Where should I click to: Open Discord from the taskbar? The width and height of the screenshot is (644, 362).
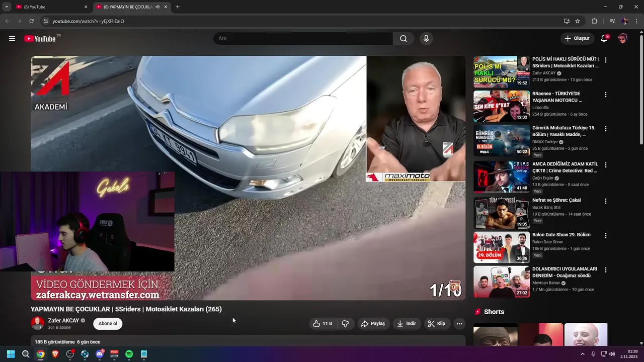click(100, 354)
